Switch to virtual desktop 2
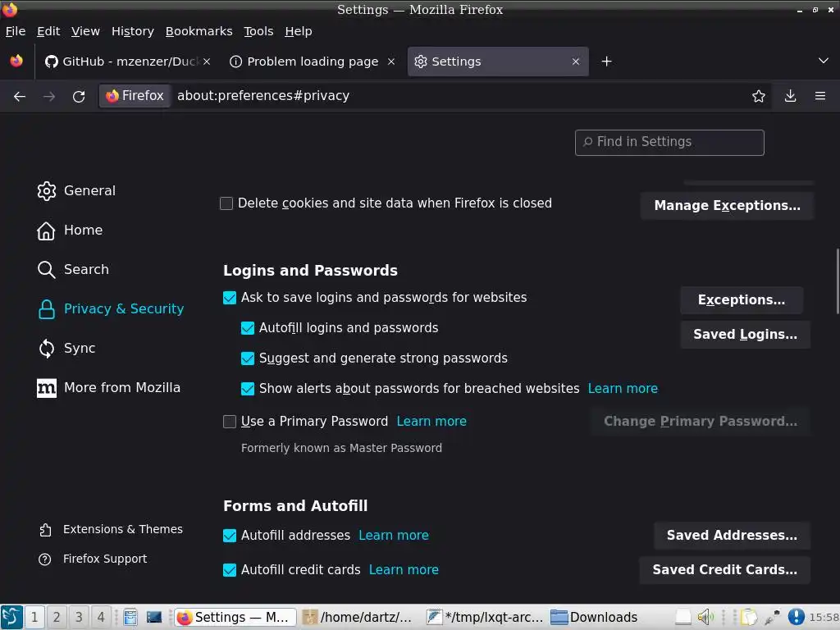This screenshot has width=840, height=630. point(57,617)
